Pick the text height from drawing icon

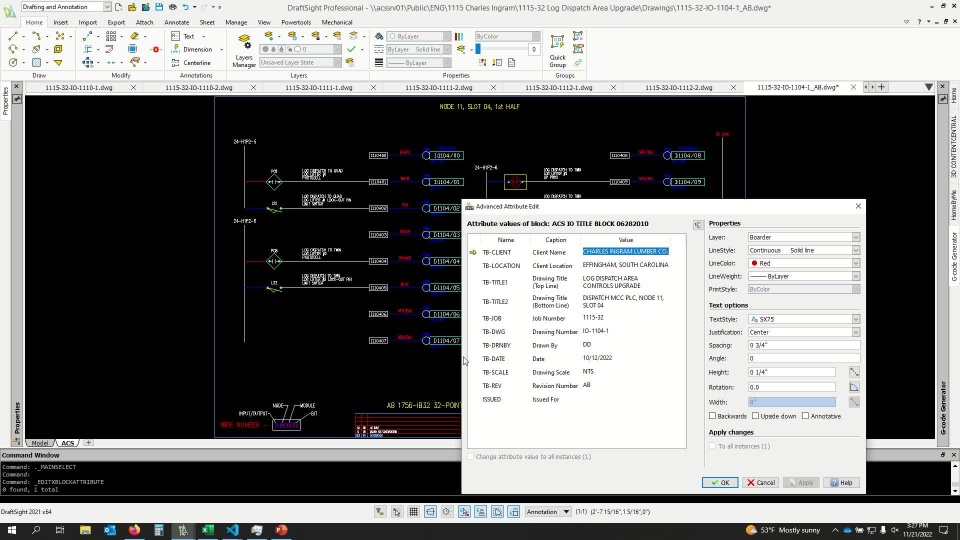tap(854, 372)
